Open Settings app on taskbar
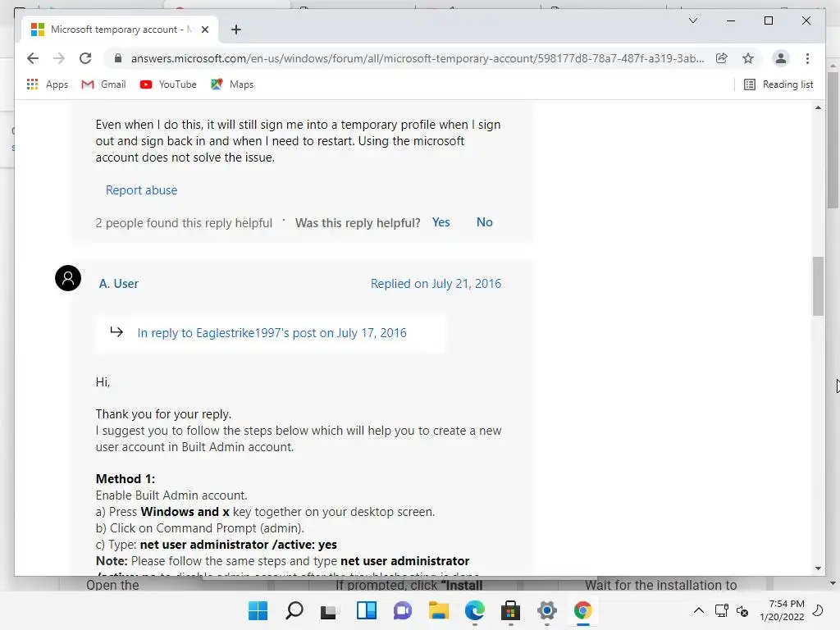The height and width of the screenshot is (630, 840). [547, 610]
